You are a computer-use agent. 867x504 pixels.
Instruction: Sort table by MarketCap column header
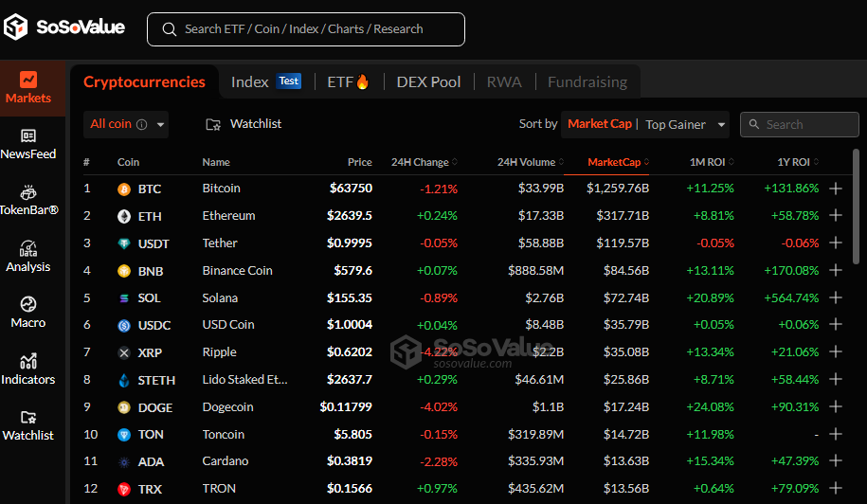coord(618,162)
